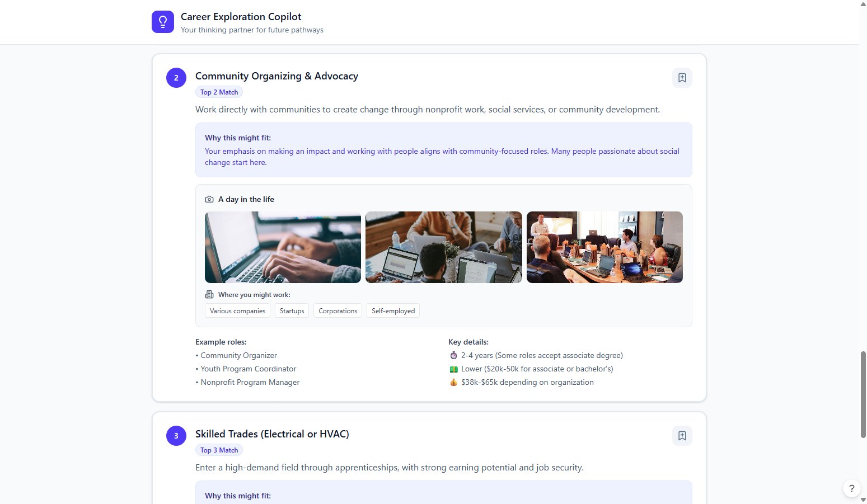Bookmark the Community Organizing & Advocacy card
The image size is (867, 504).
(x=682, y=78)
